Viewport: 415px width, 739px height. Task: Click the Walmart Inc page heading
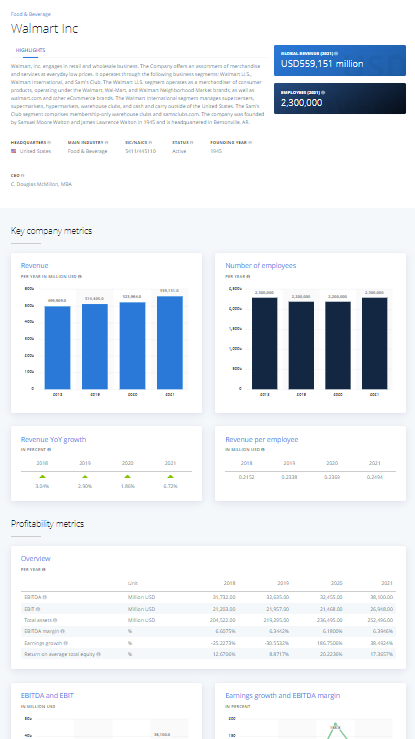[x=44, y=28]
